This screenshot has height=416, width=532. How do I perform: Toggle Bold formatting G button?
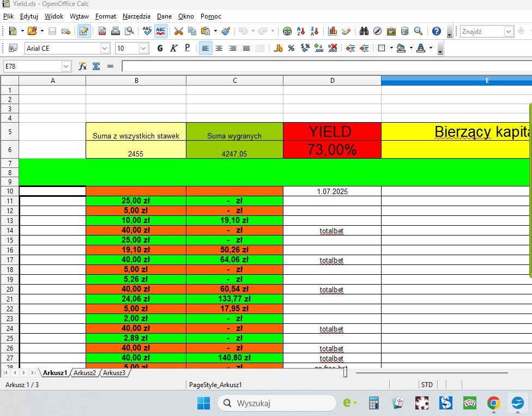tap(160, 48)
